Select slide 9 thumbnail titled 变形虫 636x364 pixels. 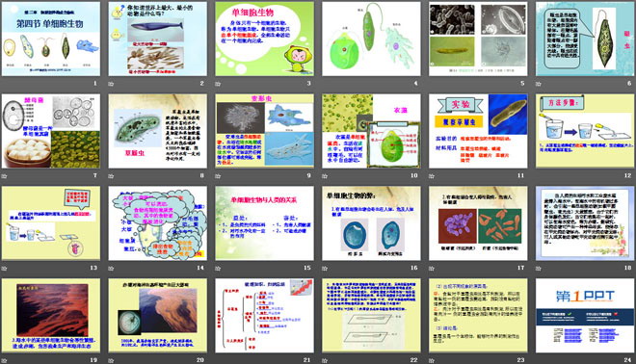point(264,131)
